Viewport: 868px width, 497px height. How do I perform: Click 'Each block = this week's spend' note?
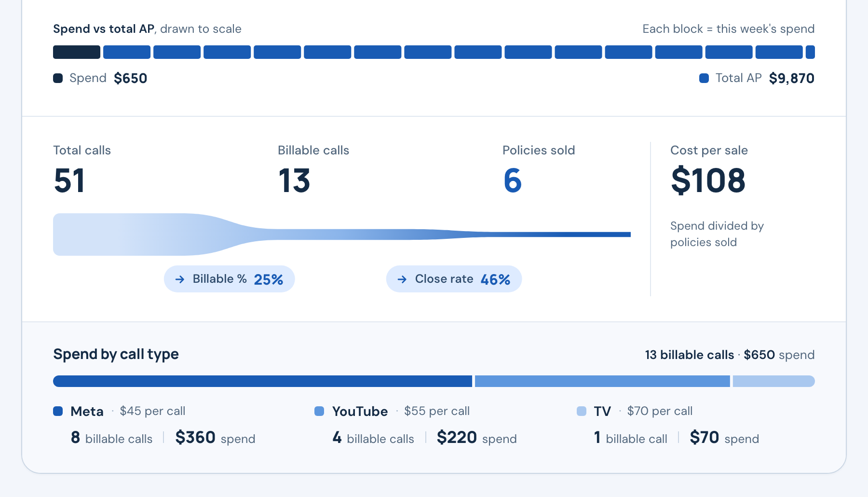click(729, 29)
